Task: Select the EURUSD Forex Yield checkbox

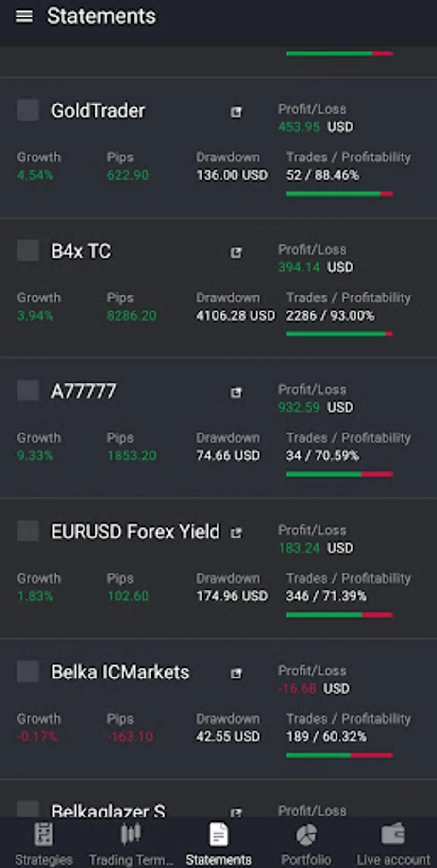Action: (28, 531)
